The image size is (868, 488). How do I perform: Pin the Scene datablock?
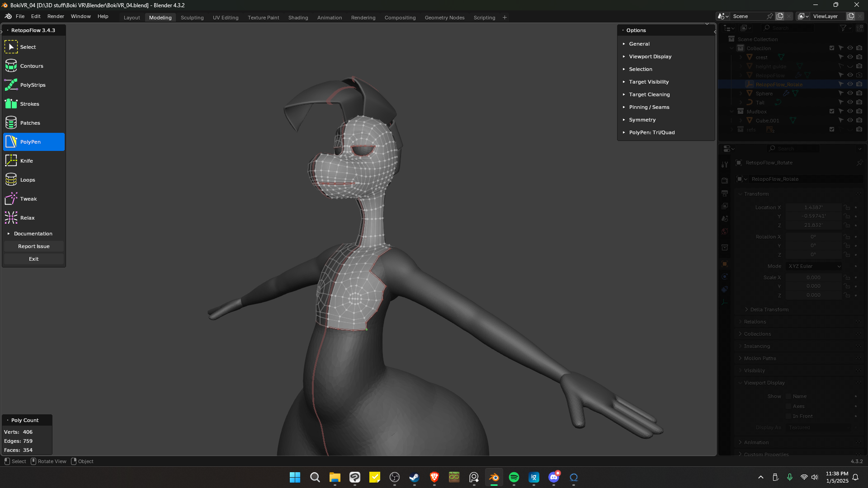[x=770, y=16]
